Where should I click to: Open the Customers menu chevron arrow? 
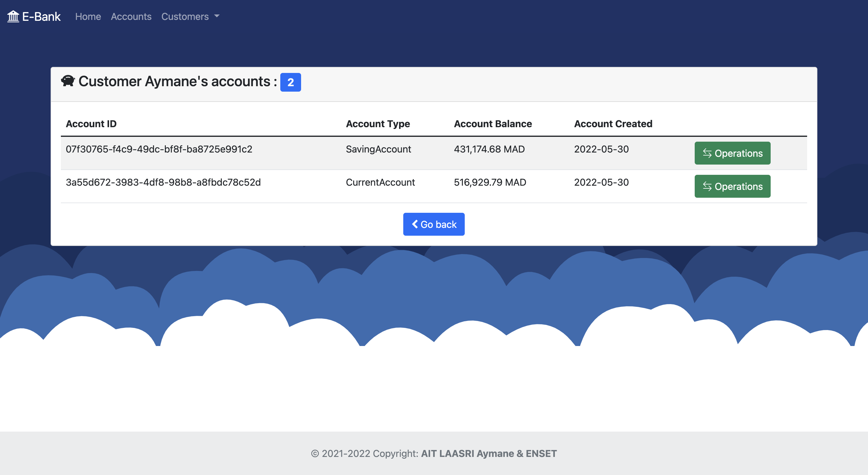(x=217, y=17)
